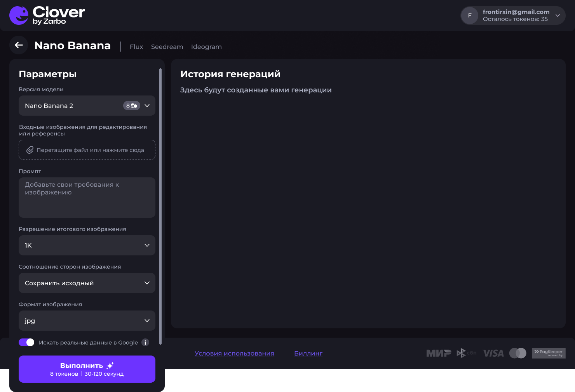Expand the account menu chevron
This screenshot has width=575, height=392.
click(x=558, y=16)
